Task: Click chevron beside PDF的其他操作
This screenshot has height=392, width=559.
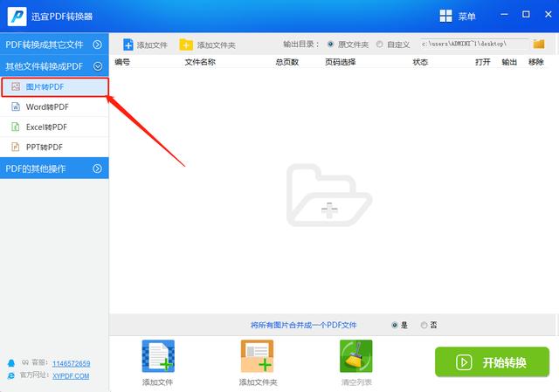Action: [x=97, y=168]
